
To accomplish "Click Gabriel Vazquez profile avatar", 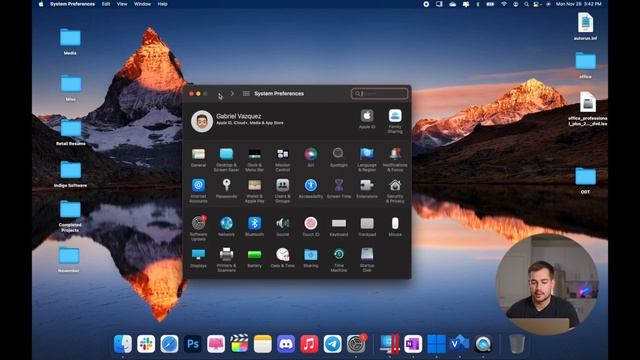I will click(202, 121).
